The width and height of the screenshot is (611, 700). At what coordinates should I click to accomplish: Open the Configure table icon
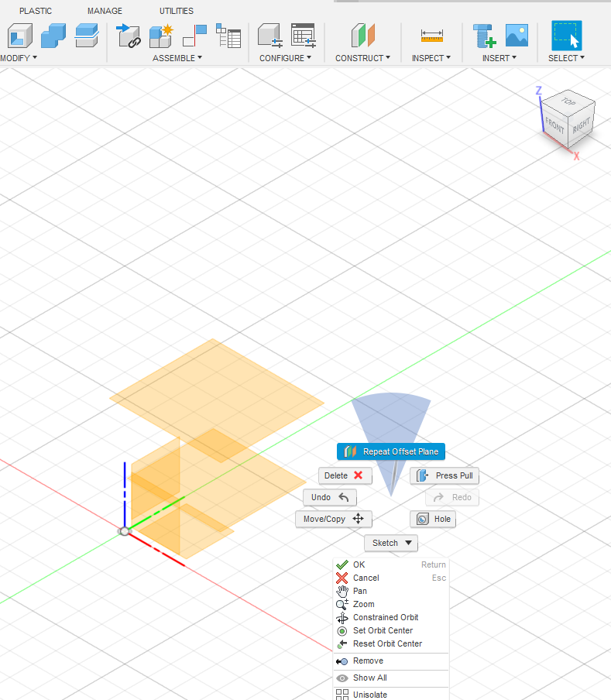303,36
